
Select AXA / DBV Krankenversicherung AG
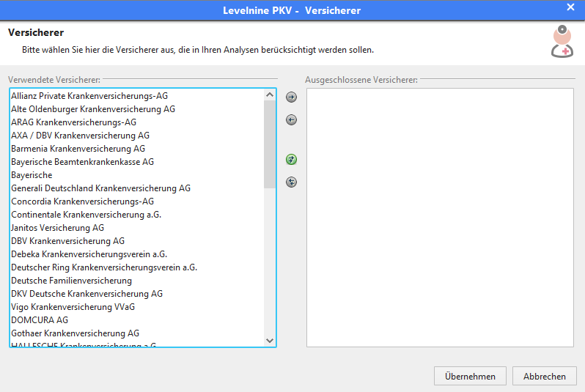137,136
